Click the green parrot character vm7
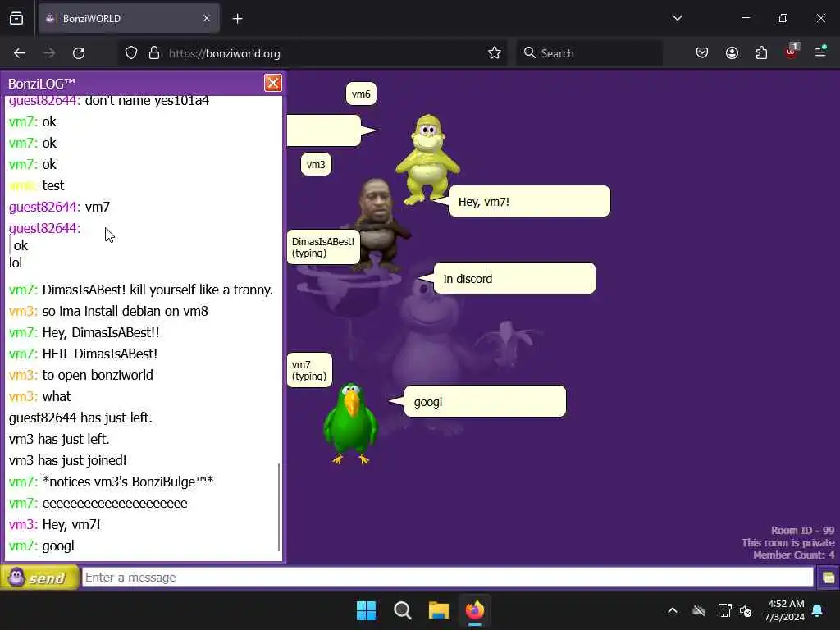The image size is (840, 630). (x=349, y=422)
